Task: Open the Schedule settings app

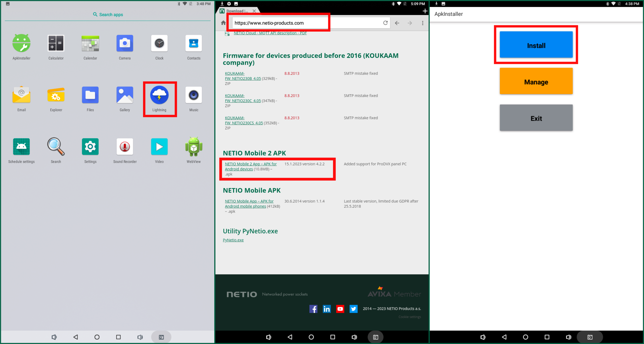Action: 22,147
